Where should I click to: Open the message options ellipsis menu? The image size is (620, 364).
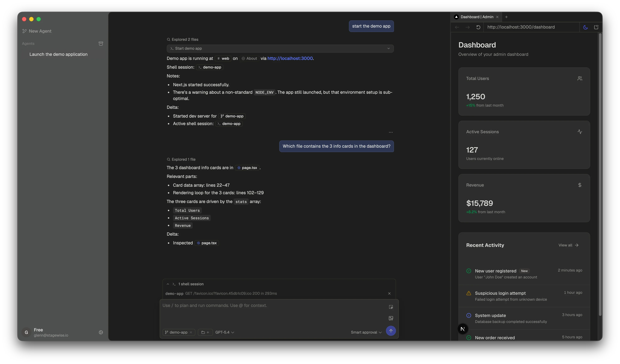coord(391,132)
